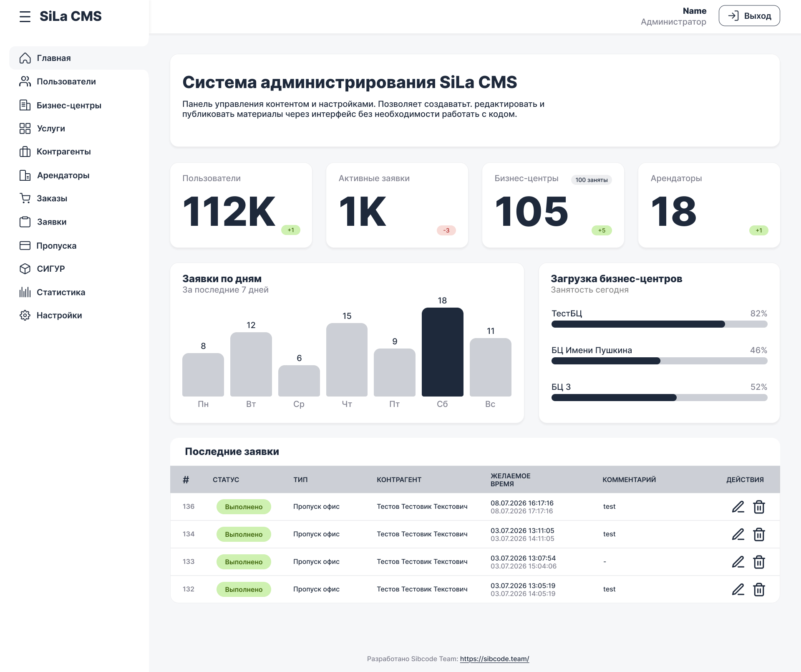Click date 03.07.2026 13:07:54 cell
The width and height of the screenshot is (801, 672).
[x=523, y=558]
